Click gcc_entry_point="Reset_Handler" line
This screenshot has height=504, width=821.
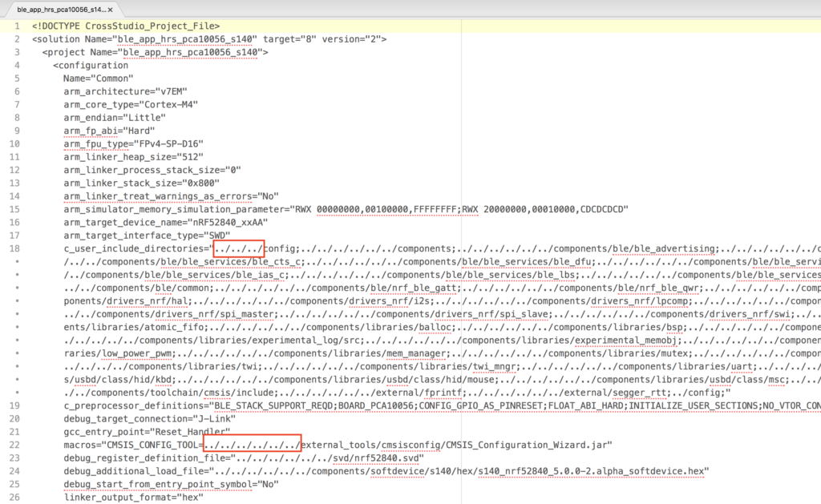coord(148,432)
